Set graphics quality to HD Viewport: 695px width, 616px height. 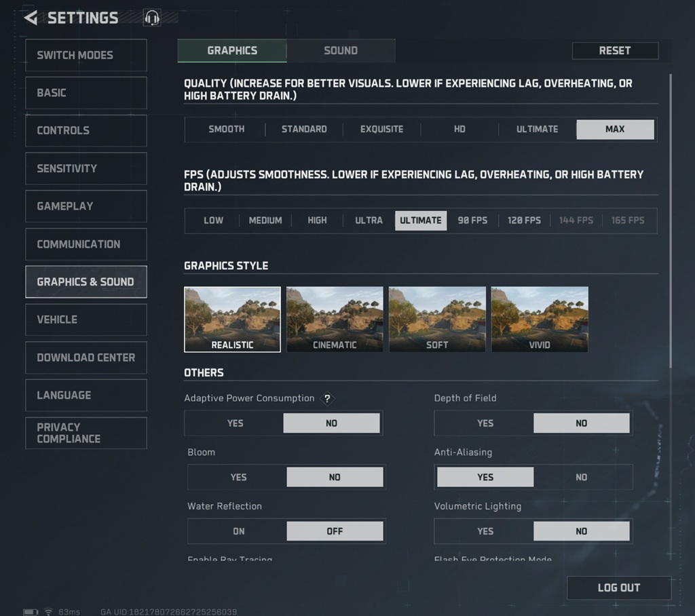[x=459, y=130]
